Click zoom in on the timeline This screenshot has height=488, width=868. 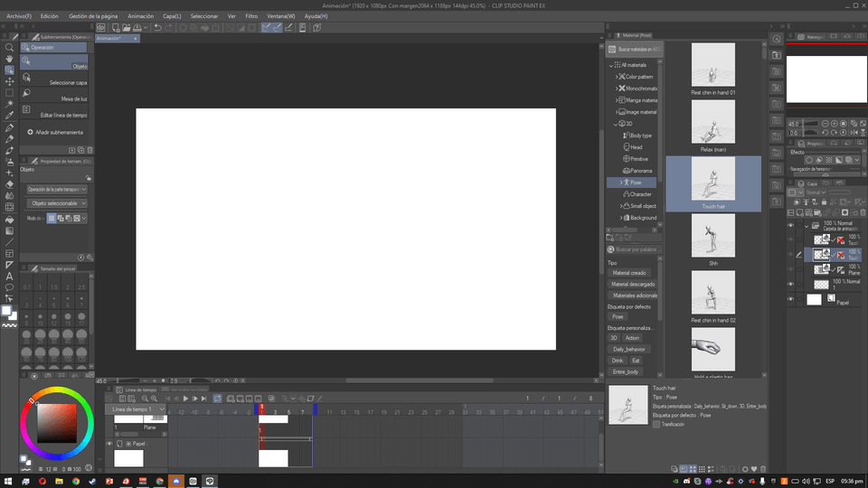coord(154,399)
